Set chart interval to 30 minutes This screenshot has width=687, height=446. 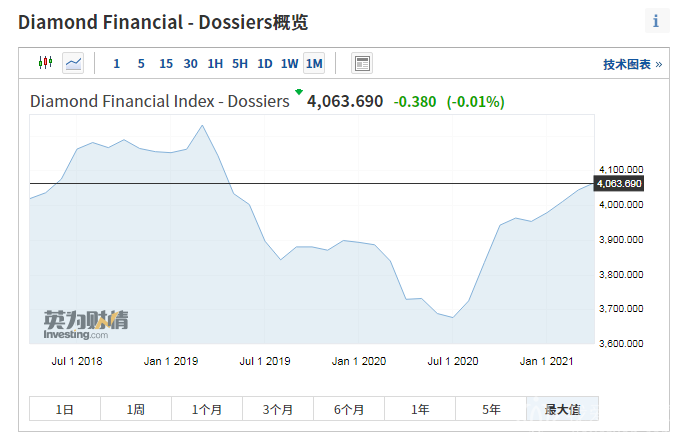(x=190, y=64)
